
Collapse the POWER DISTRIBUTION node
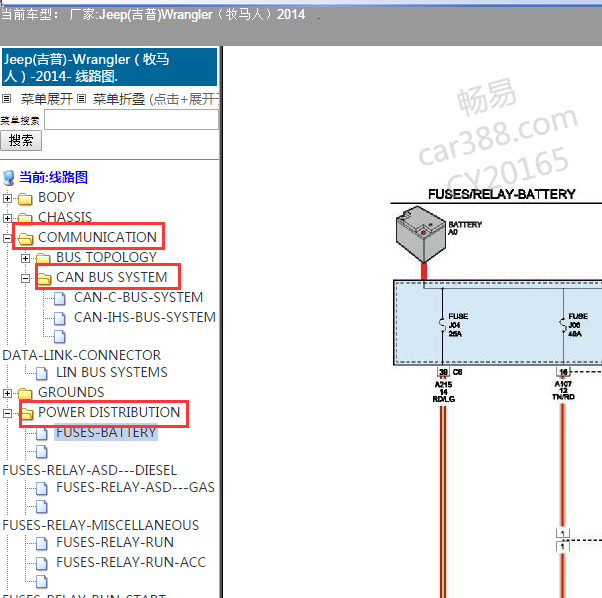7,413
